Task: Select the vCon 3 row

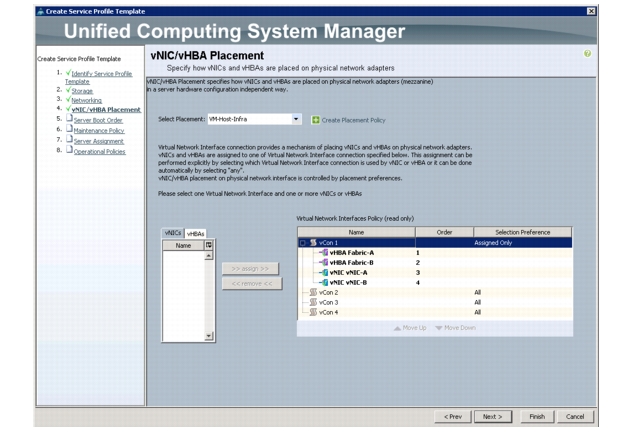Action: pyautogui.click(x=435, y=302)
